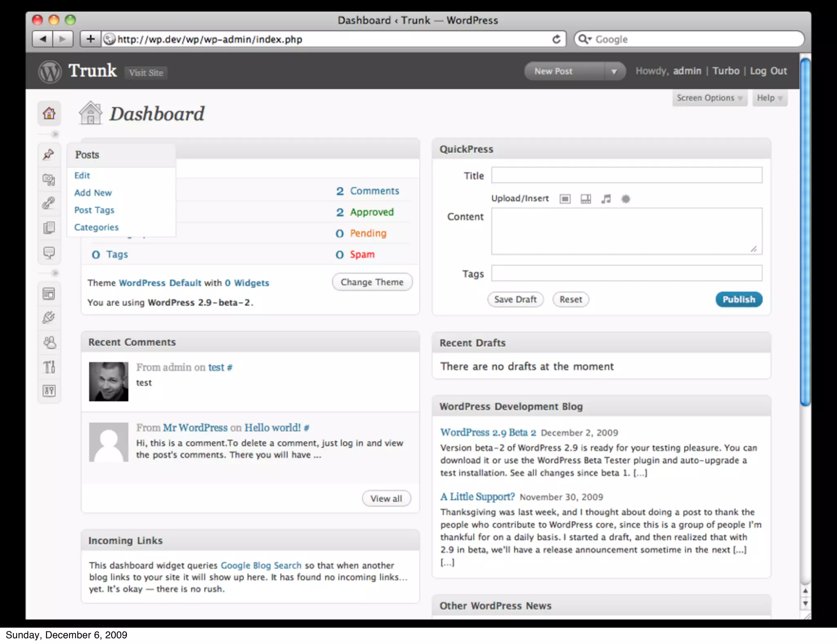
Task: Open the Comments bubble sidebar icon
Action: tap(49, 253)
